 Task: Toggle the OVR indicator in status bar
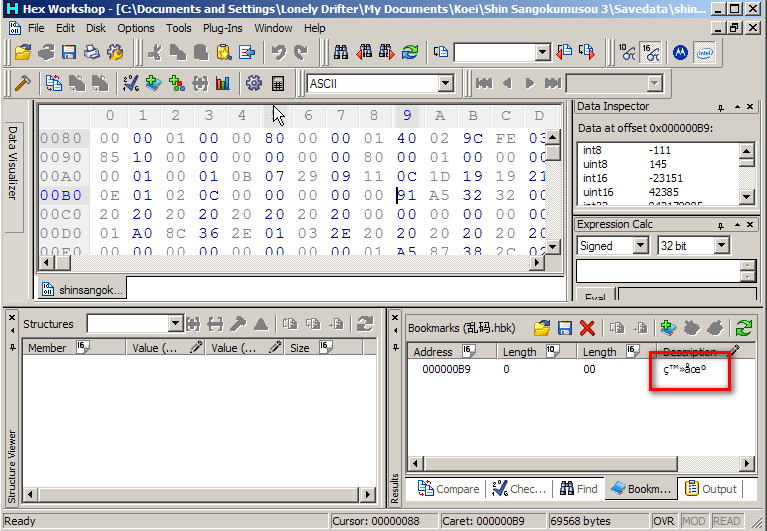click(x=663, y=521)
